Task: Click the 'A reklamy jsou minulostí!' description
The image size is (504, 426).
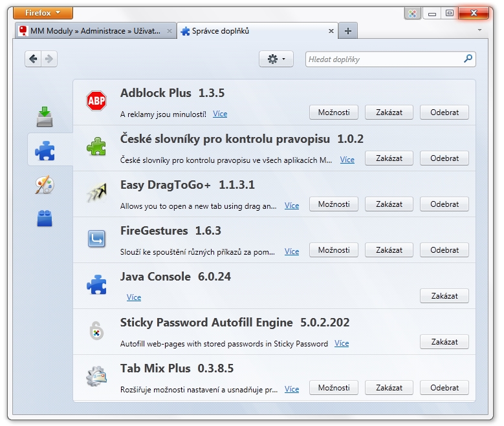Action: (x=163, y=114)
